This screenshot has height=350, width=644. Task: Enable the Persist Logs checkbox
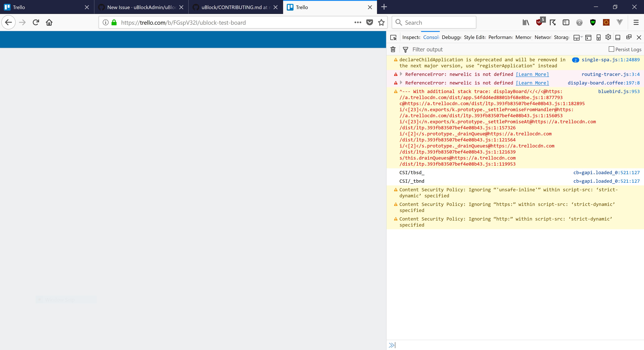(x=611, y=49)
